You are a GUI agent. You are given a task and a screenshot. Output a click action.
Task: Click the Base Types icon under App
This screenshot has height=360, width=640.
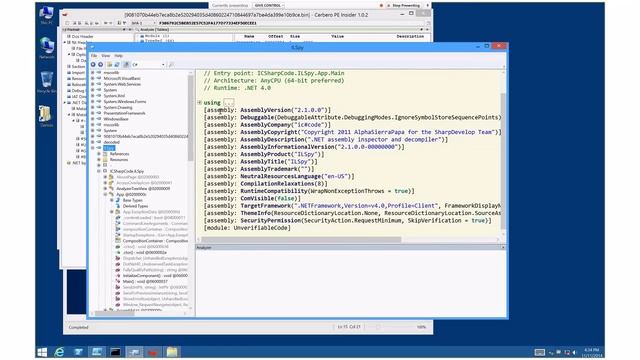118,200
